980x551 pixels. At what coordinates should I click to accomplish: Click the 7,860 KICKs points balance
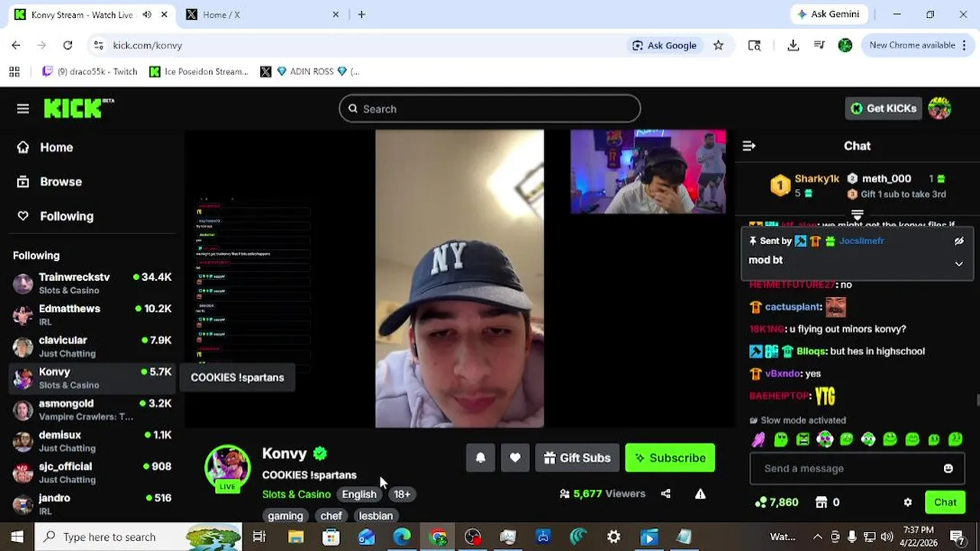776,502
